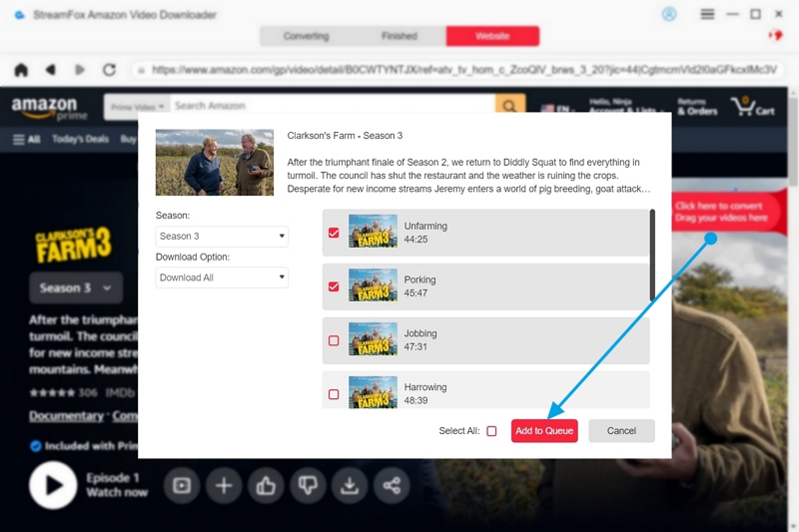This screenshot has width=799, height=532.
Task: Click the share icon
Action: click(x=392, y=485)
